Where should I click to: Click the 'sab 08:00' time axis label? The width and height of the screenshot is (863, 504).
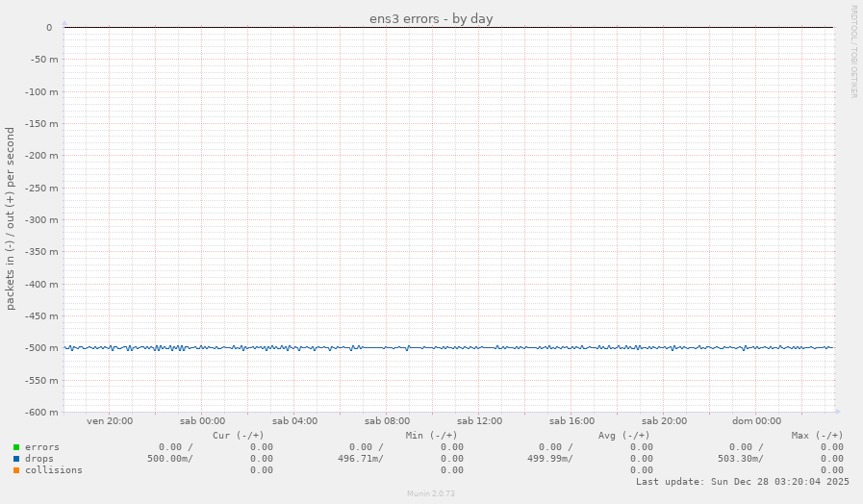click(x=387, y=421)
